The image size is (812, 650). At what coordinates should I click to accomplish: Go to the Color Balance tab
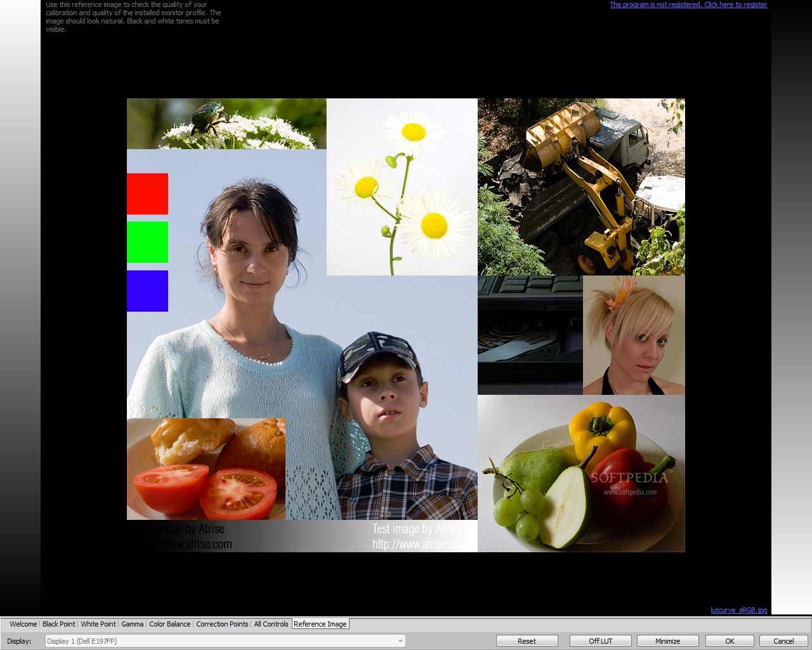(169, 624)
